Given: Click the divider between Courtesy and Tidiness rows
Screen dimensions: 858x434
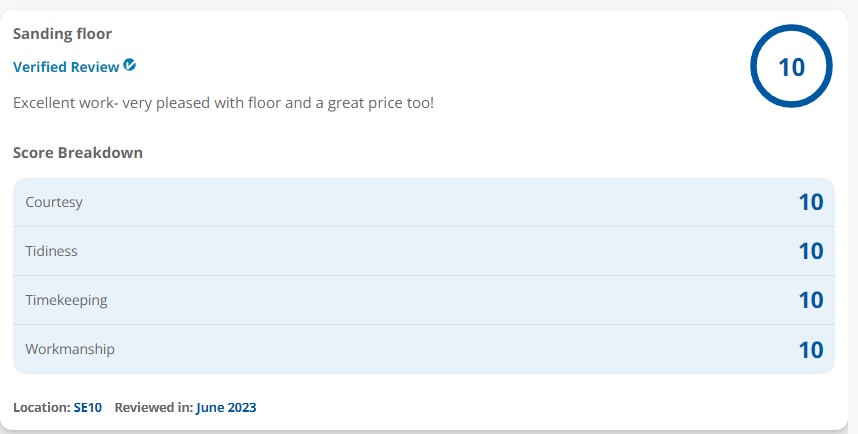Looking at the screenshot, I should coord(424,226).
